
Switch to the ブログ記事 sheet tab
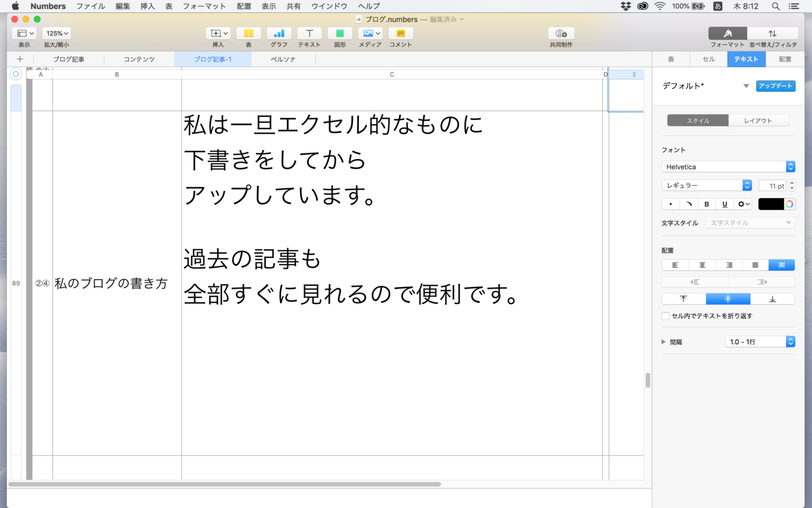69,59
